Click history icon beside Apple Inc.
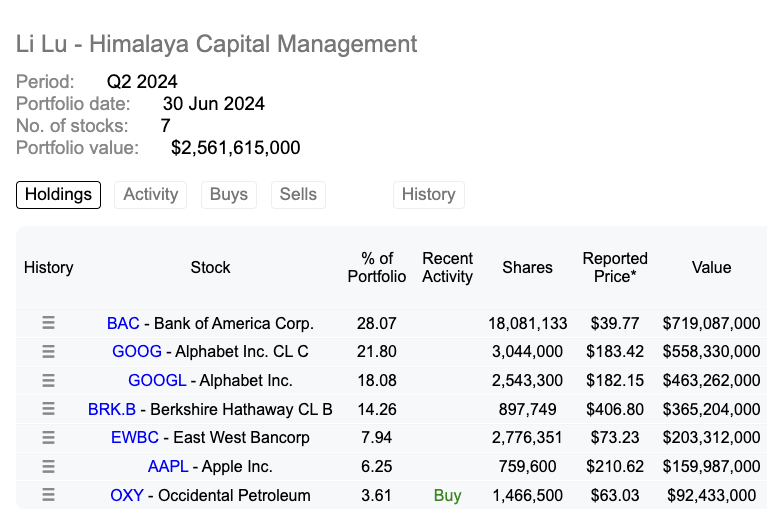The width and height of the screenshot is (780, 532). (x=48, y=466)
